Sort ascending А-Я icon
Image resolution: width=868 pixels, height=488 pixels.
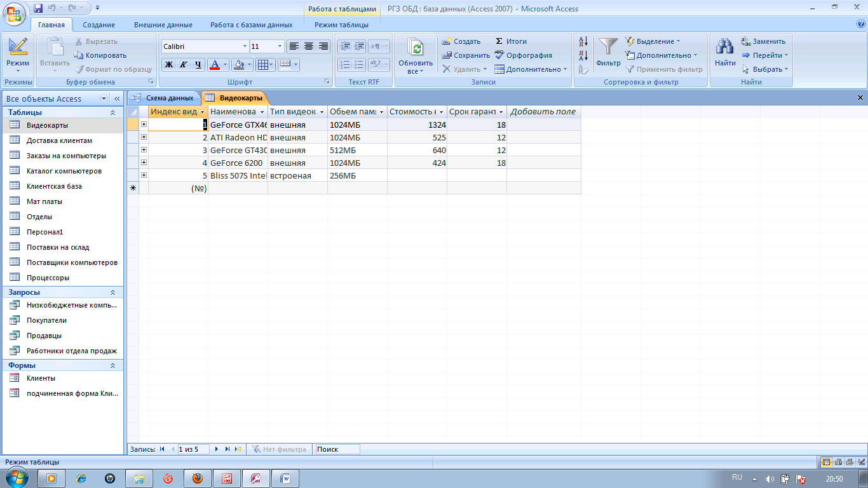point(583,42)
